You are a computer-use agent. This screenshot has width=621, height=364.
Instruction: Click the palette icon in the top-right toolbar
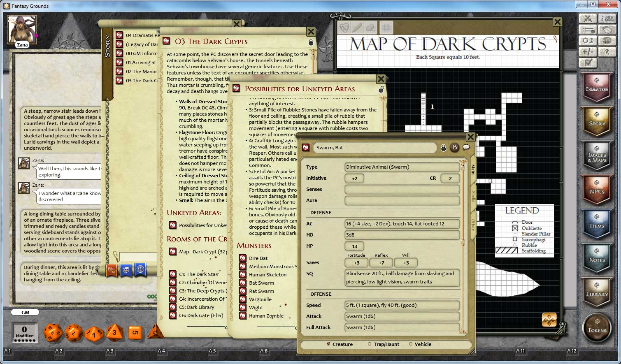click(x=607, y=40)
